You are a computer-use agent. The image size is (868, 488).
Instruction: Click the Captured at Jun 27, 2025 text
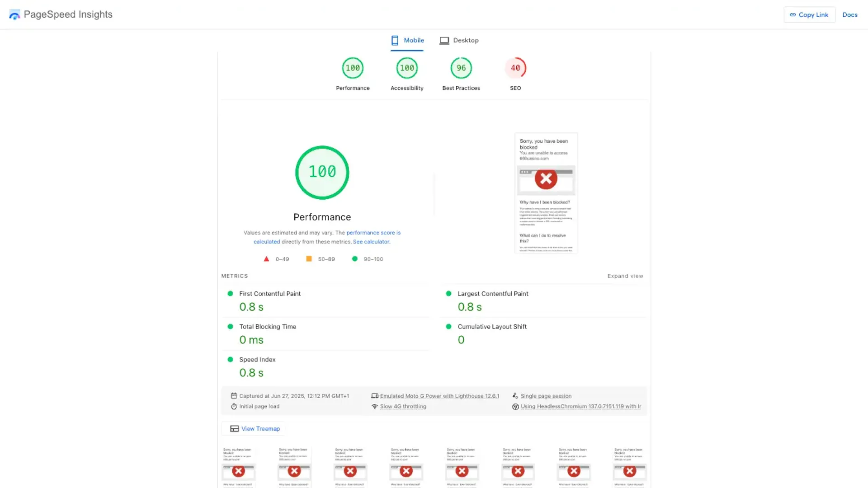(x=294, y=396)
